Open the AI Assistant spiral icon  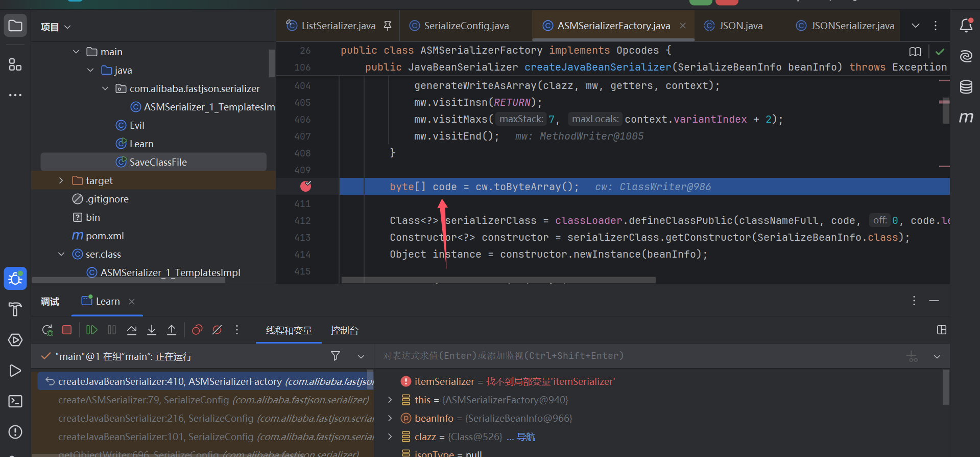(966, 56)
